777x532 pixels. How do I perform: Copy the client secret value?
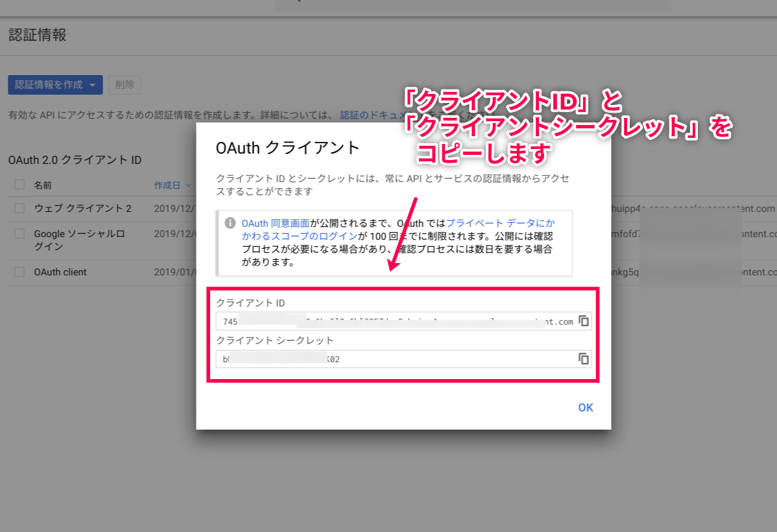pos(584,359)
